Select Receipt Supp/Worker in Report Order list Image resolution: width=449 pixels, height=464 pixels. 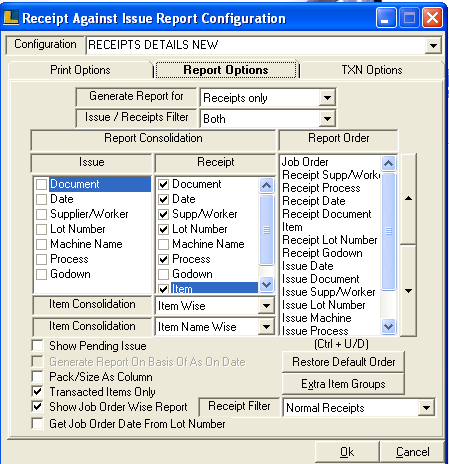[x=330, y=175]
